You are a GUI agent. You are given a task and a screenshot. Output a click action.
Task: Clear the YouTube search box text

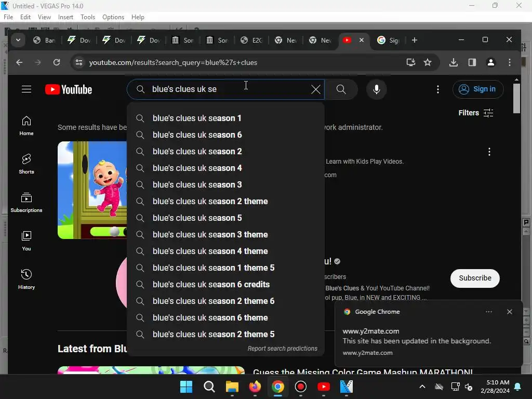[316, 89]
